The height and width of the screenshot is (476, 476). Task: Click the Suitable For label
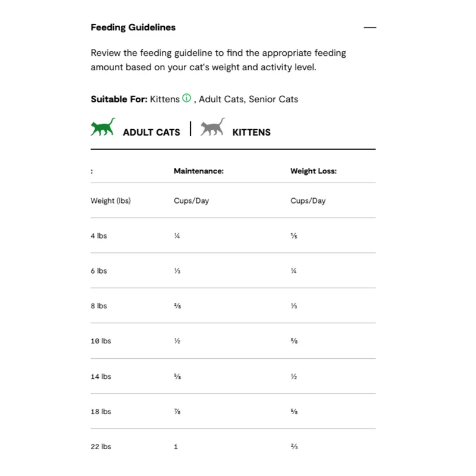click(118, 99)
